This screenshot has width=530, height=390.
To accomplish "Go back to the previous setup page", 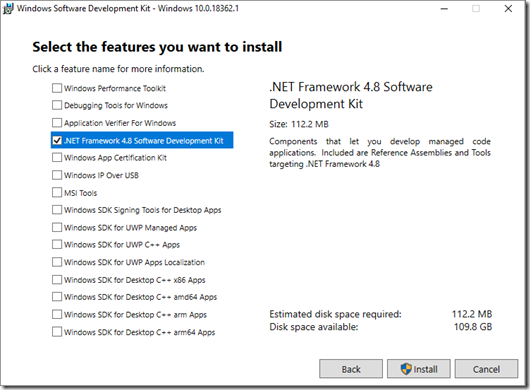I will click(x=351, y=369).
